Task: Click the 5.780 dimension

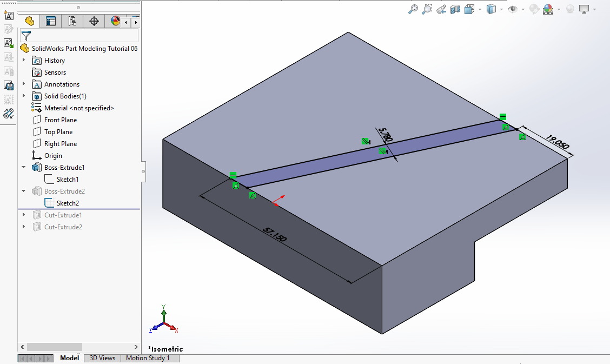Action: click(x=385, y=135)
